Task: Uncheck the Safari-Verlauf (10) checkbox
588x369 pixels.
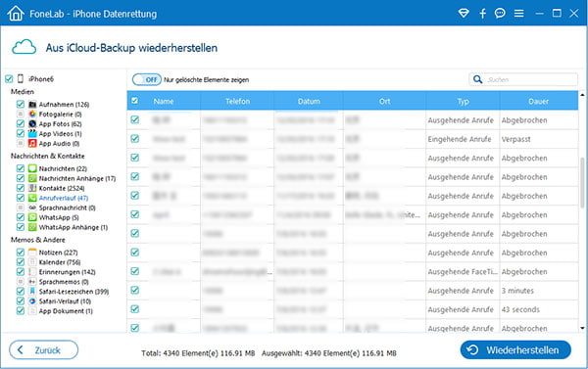Action: tap(21, 300)
